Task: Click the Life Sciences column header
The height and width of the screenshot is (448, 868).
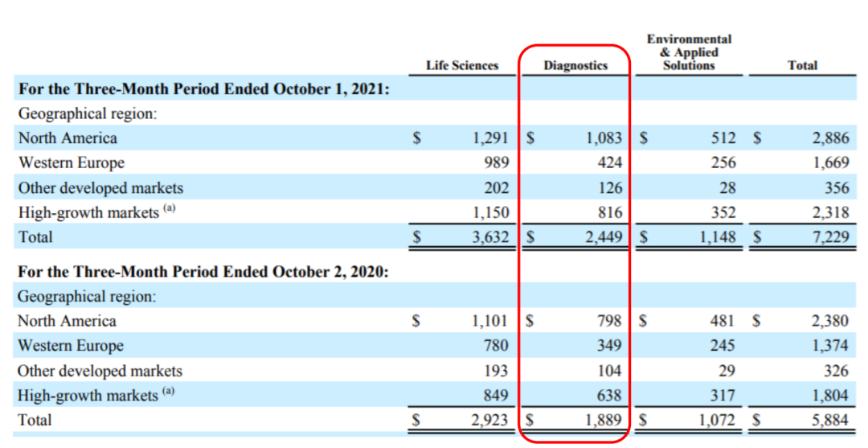Action: pos(462,66)
